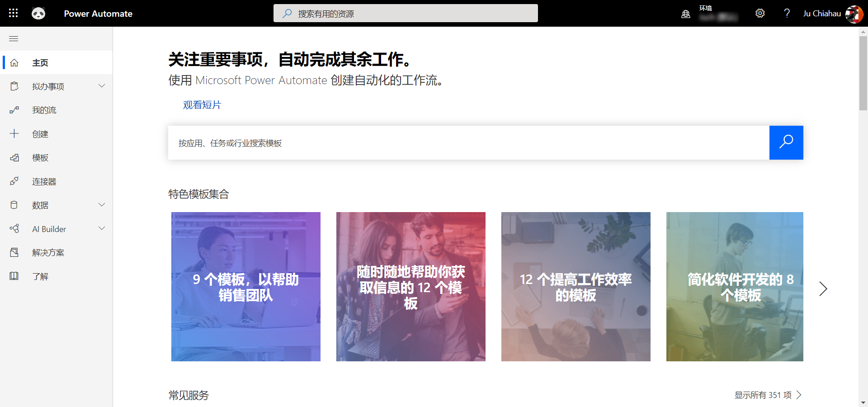Open the 12 个提高工作效率的模板 card
The height and width of the screenshot is (407, 868).
click(576, 287)
